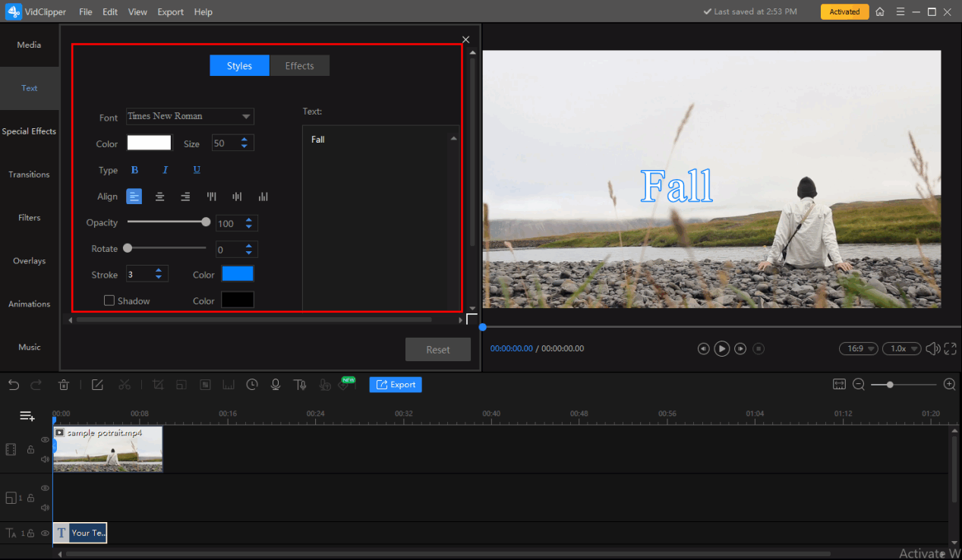The height and width of the screenshot is (560, 962).
Task: Open the Export menu in menu bar
Action: [x=170, y=12]
